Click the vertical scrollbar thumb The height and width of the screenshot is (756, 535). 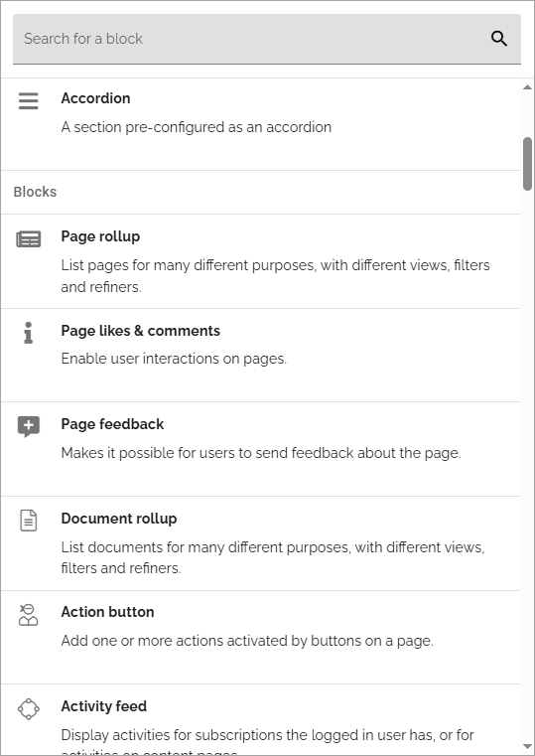(x=527, y=164)
